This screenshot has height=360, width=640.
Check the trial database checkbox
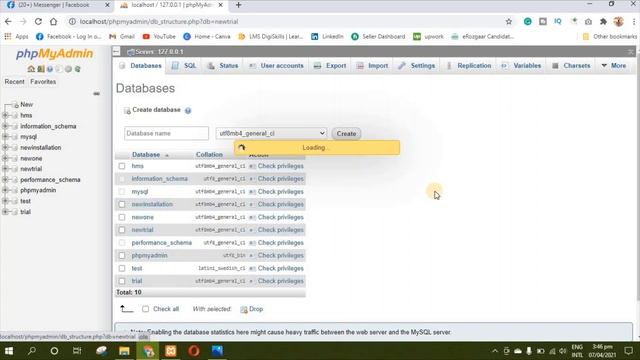point(122,281)
